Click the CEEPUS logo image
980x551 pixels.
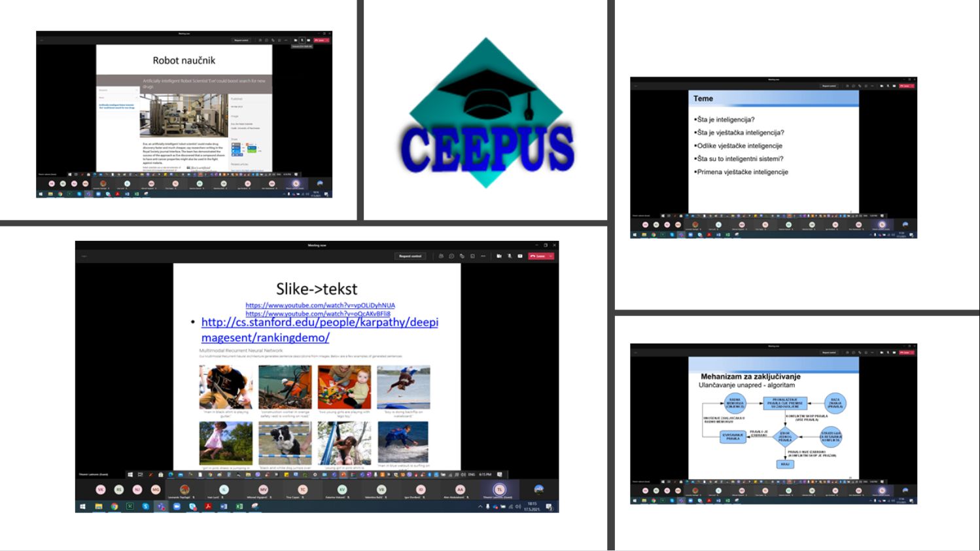486,116
